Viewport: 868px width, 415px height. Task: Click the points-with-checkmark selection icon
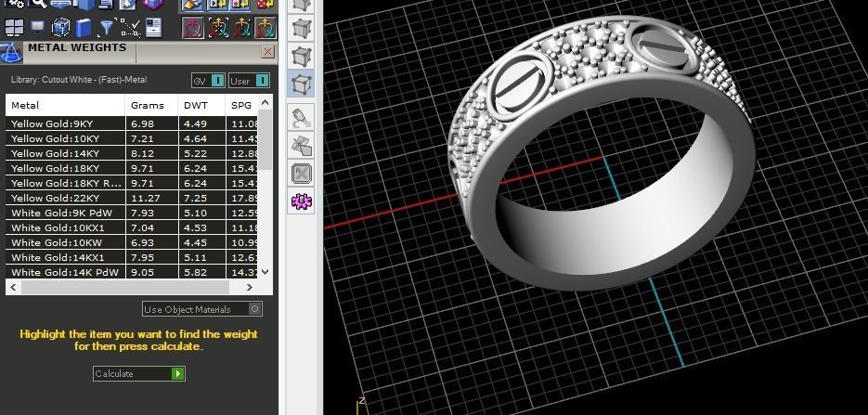tap(130, 27)
